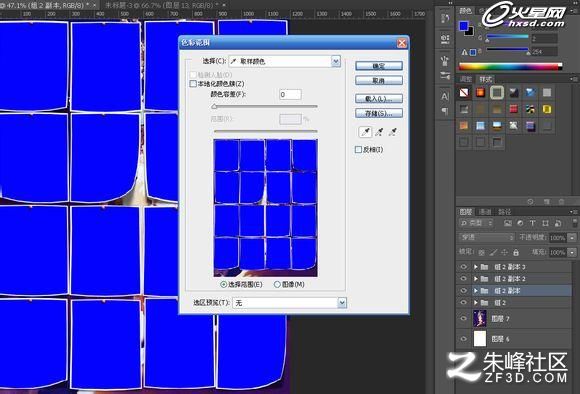This screenshot has height=394, width=580.
Task: Select the eyedropper sample tool
Action: pos(366,132)
